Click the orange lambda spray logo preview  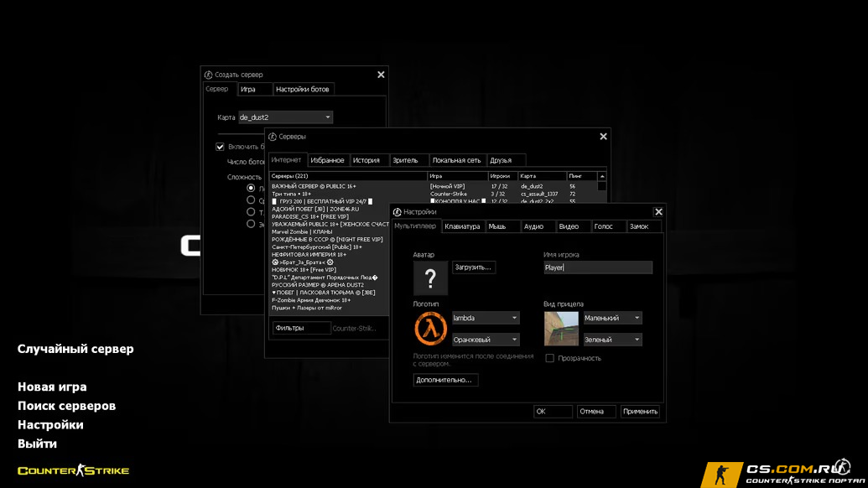point(431,329)
